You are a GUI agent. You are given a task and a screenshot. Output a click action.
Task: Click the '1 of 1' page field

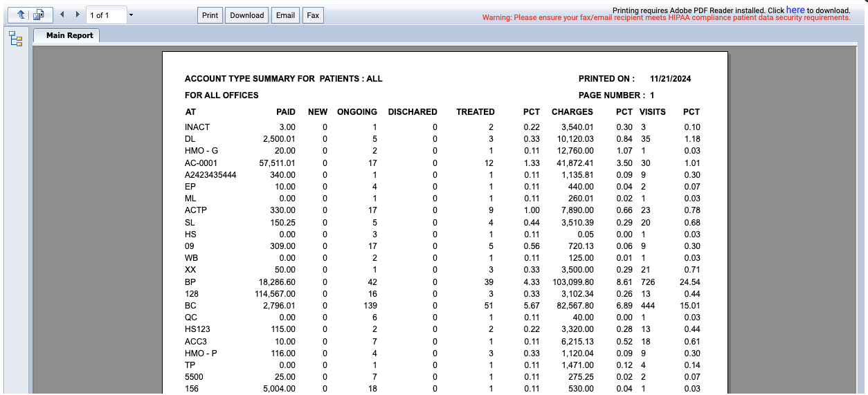coord(107,15)
